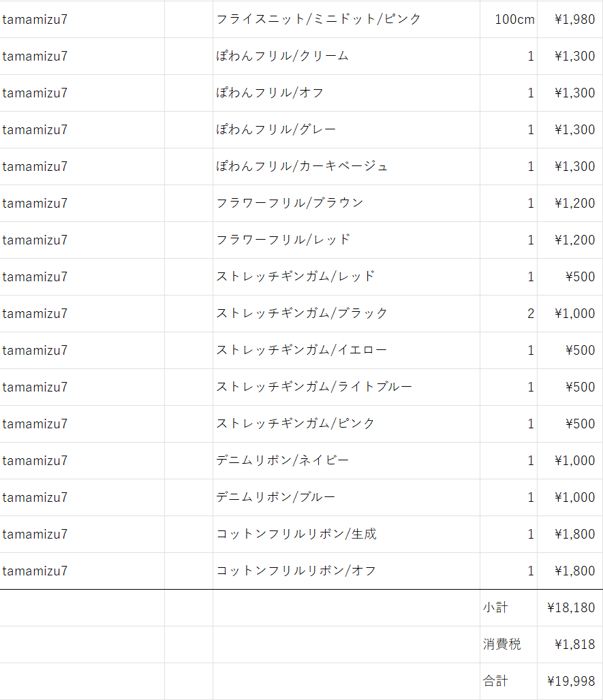The image size is (603, 700).
Task: Click the ぽわんフリル/カーキベージュ cell
Action: (x=346, y=167)
